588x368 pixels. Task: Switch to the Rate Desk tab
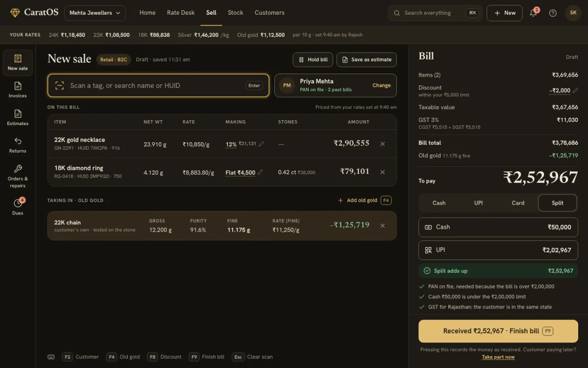[x=181, y=13]
